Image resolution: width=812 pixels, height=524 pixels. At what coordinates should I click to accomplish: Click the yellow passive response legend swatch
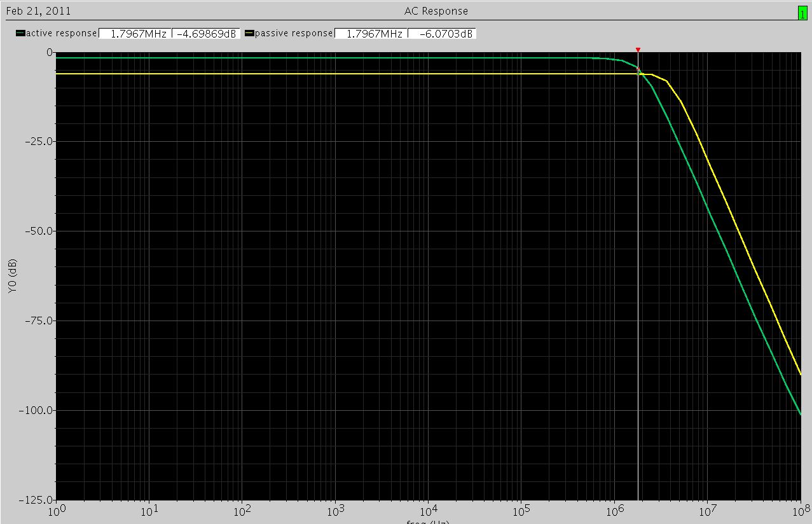[x=249, y=33]
